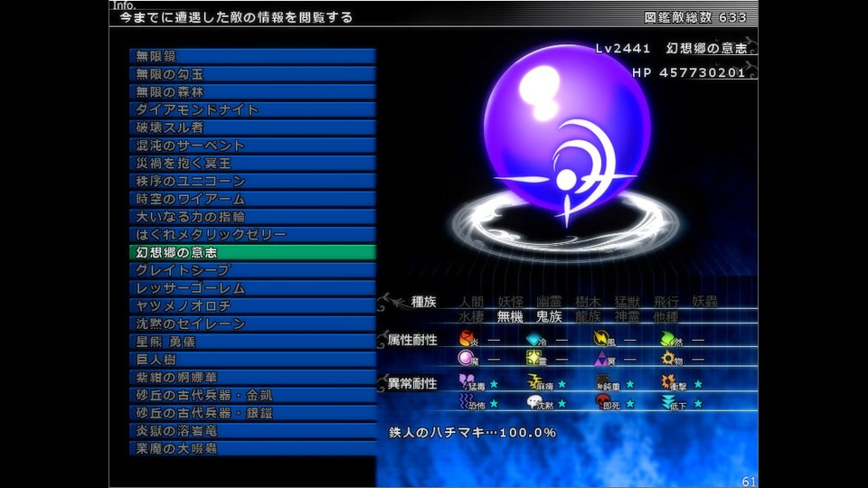Click the 属性耐性 section label
The image size is (868, 488).
pyautogui.click(x=412, y=340)
